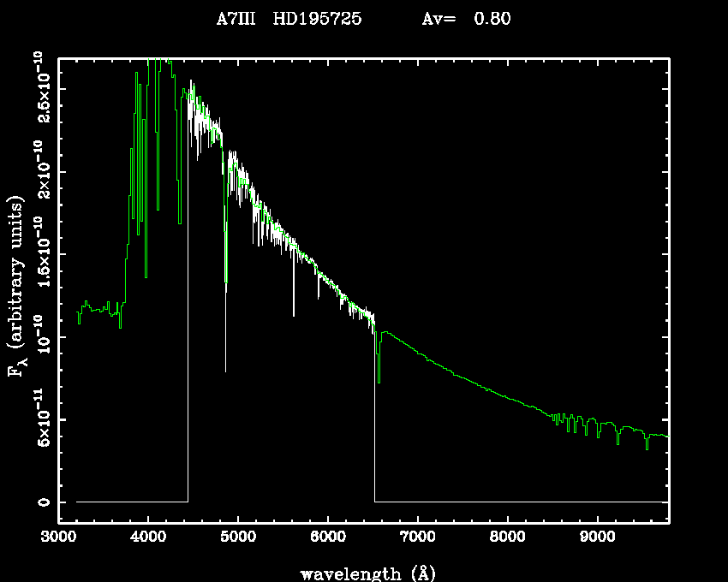Click the 9000 tick label on x-axis
728x582 pixels.
click(598, 539)
